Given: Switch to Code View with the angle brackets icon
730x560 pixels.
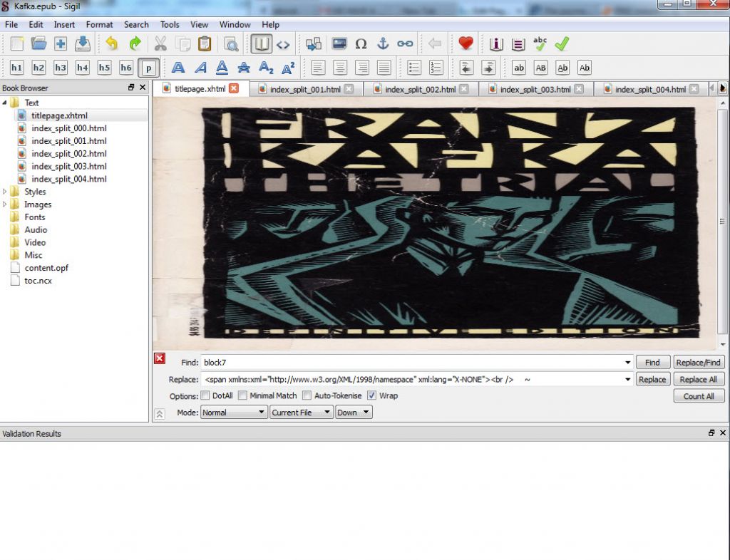Looking at the screenshot, I should (283, 44).
